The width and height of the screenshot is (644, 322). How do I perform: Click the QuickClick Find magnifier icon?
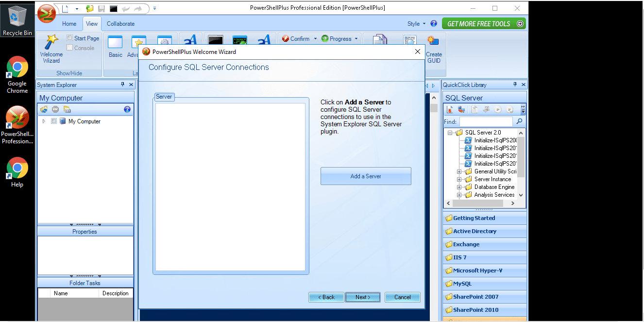[519, 121]
